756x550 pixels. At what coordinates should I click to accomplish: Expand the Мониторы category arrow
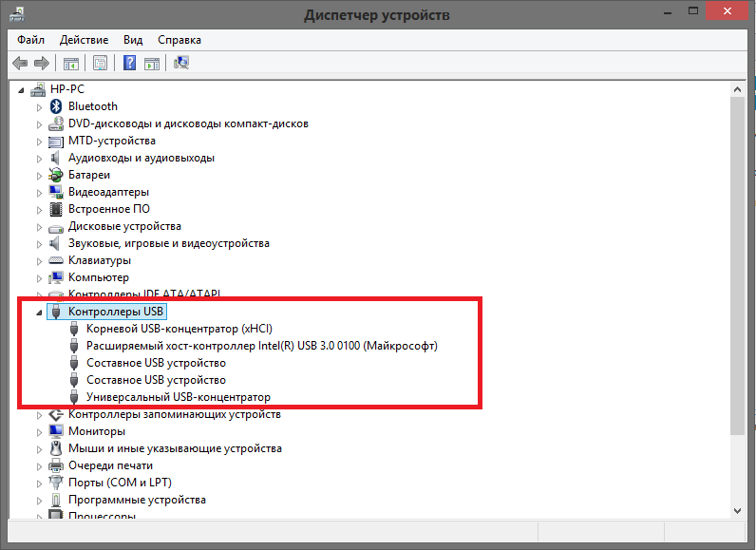tap(40, 432)
